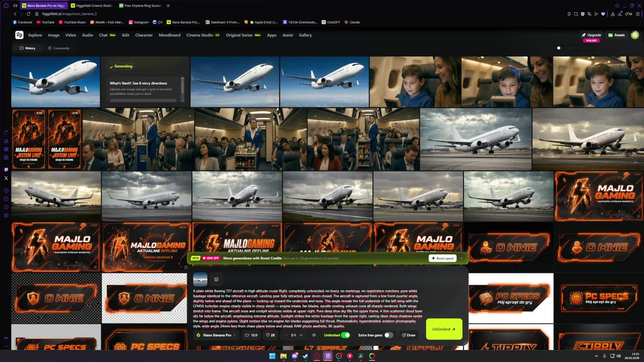Open the Nano Banana Pro model selector

[216, 335]
